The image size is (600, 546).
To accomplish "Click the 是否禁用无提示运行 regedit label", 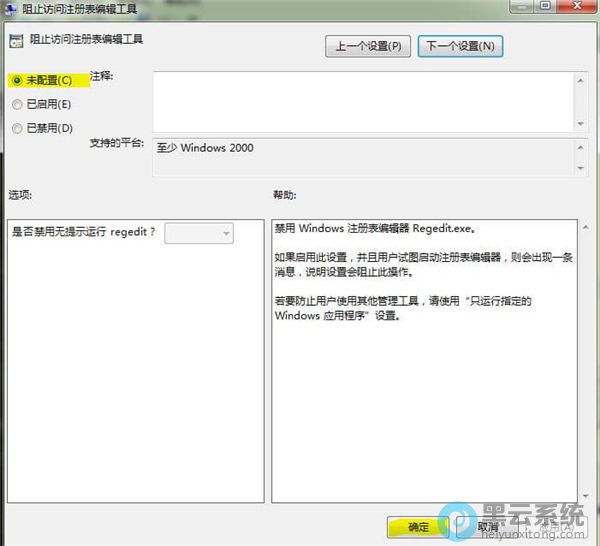I will tap(83, 233).
